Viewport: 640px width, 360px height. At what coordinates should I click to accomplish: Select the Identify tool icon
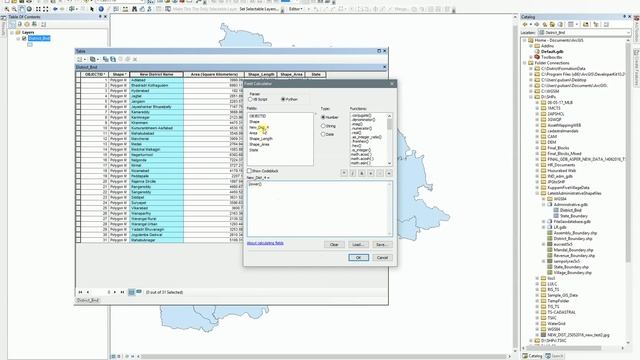pos(101,9)
